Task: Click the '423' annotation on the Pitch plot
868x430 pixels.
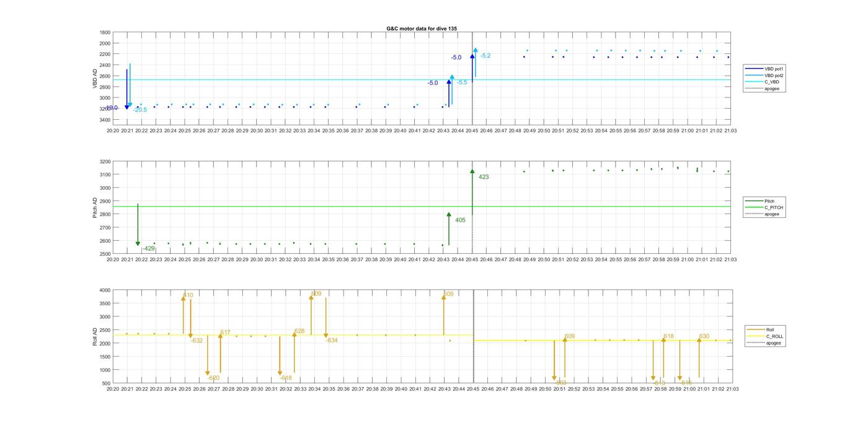Action: 484,177
